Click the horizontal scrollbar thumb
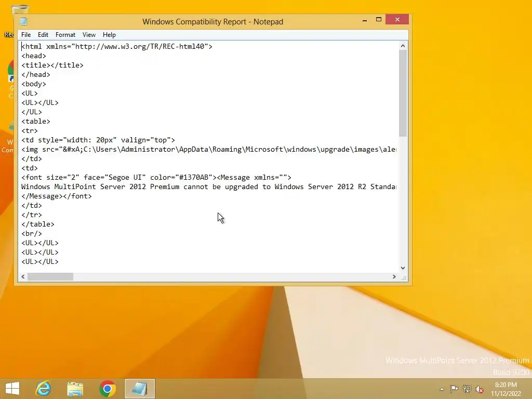Viewport: 532px width, 399px height. (x=50, y=276)
